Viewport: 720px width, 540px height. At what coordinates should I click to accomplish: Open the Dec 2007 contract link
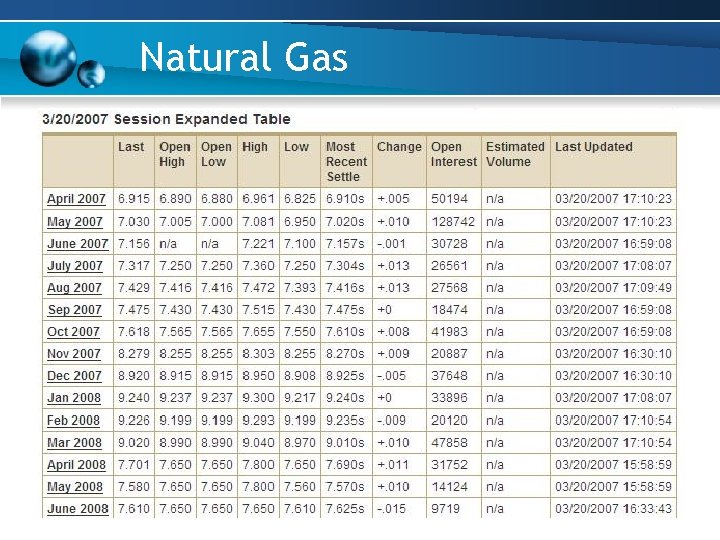(74, 376)
